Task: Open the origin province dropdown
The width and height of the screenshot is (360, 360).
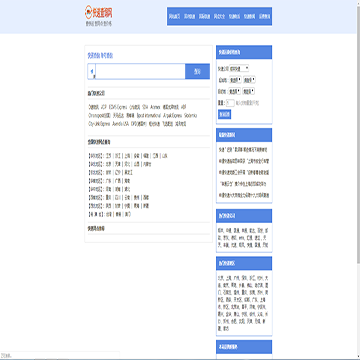Action: [x=235, y=80]
